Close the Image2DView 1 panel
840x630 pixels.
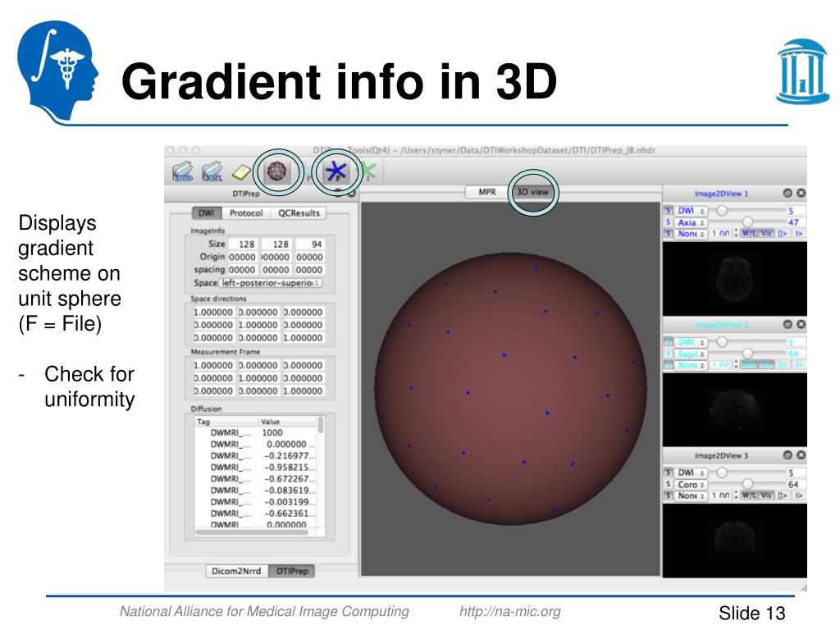801,193
